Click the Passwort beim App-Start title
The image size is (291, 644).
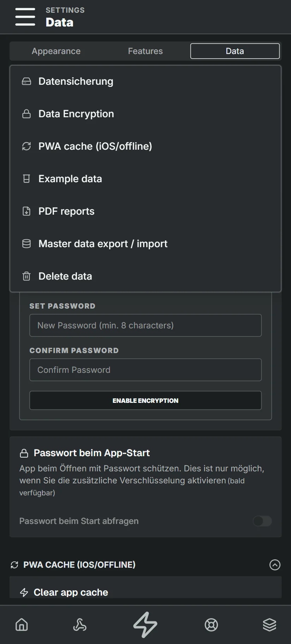(92, 453)
